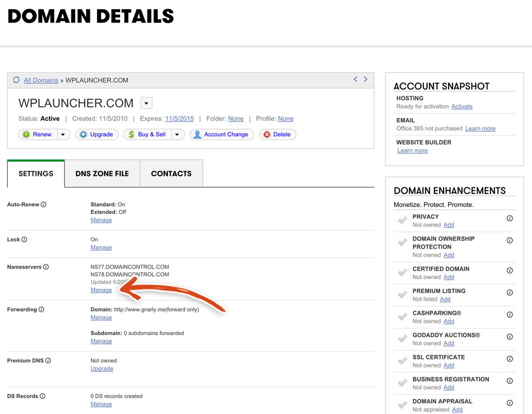Open info icon for Certified Domain
Image resolution: width=532 pixels, height=414 pixels.
[x=509, y=270]
